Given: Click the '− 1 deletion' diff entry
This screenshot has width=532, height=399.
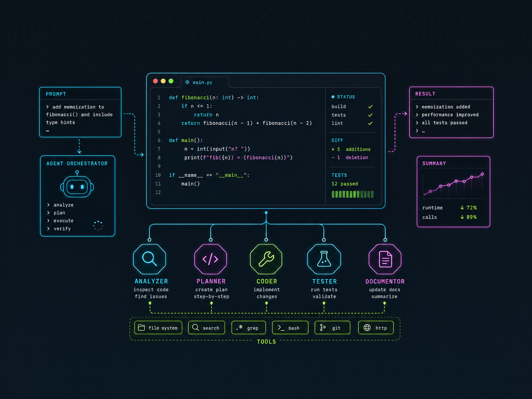Looking at the screenshot, I should 350,157.
